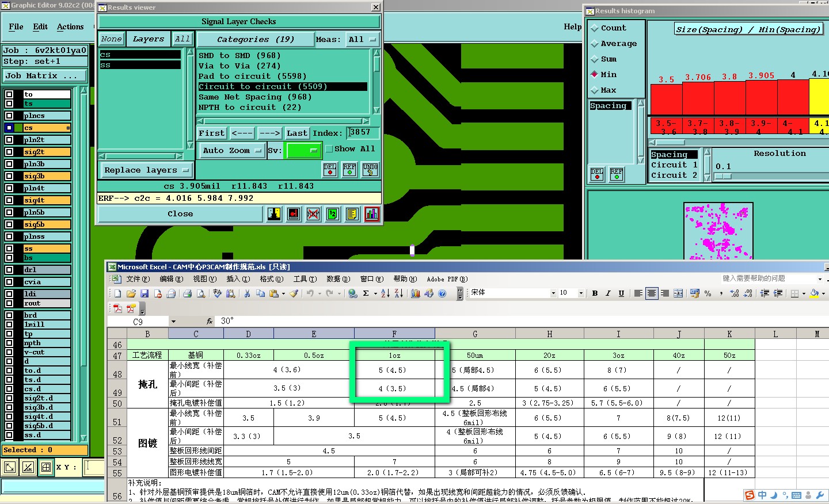This screenshot has height=504, width=829.
Task: Toggle checkbox for the plncs layer
Action: coord(9,116)
